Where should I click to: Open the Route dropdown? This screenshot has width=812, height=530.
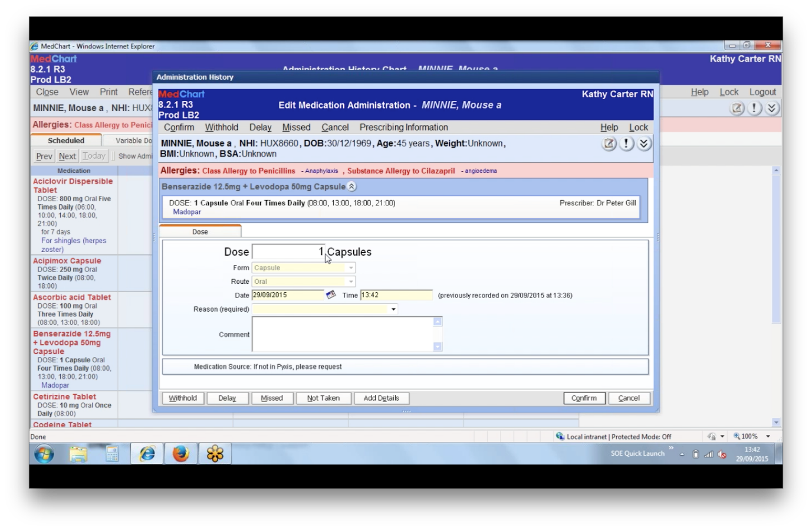click(x=351, y=282)
